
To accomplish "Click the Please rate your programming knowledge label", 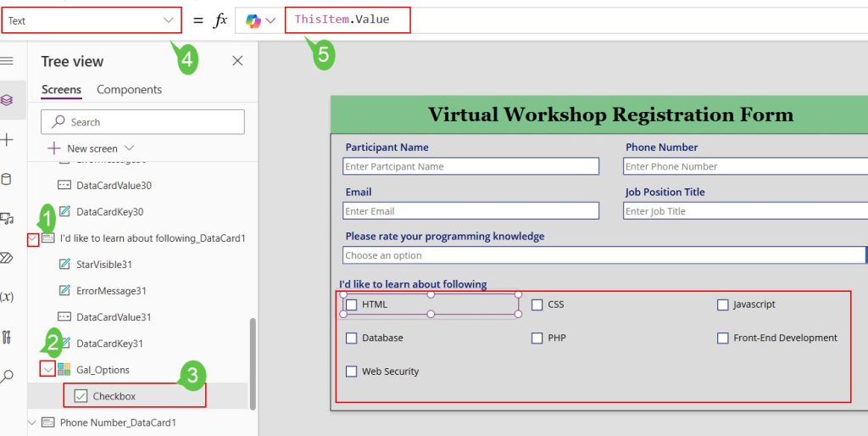I will pos(444,236).
